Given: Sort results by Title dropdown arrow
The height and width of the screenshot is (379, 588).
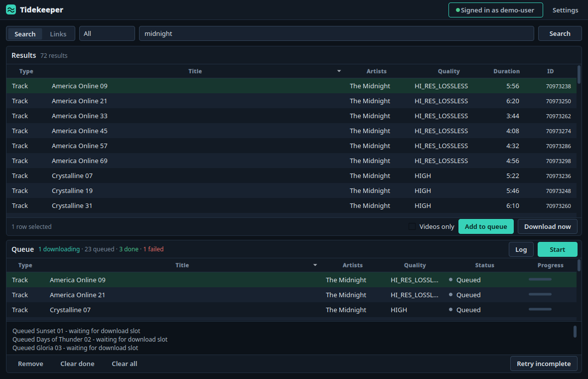Looking at the screenshot, I should [339, 71].
